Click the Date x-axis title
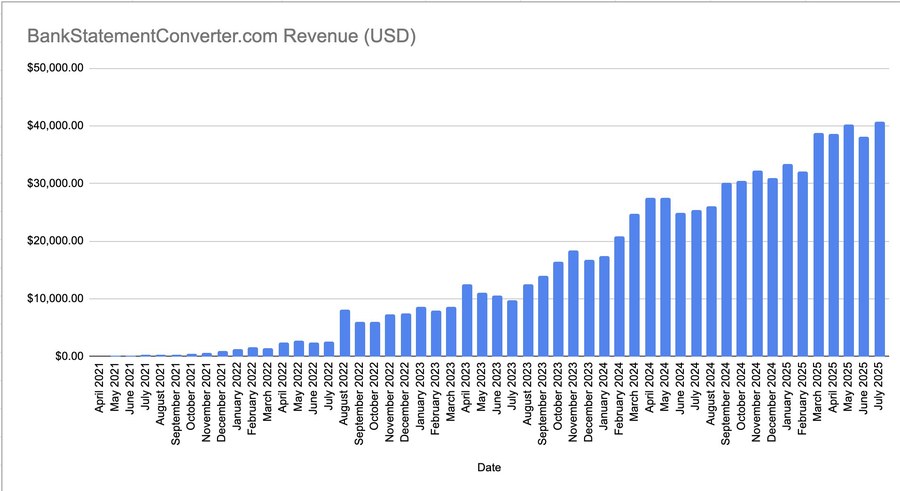Screen dimensions: 900x491 pos(489,467)
